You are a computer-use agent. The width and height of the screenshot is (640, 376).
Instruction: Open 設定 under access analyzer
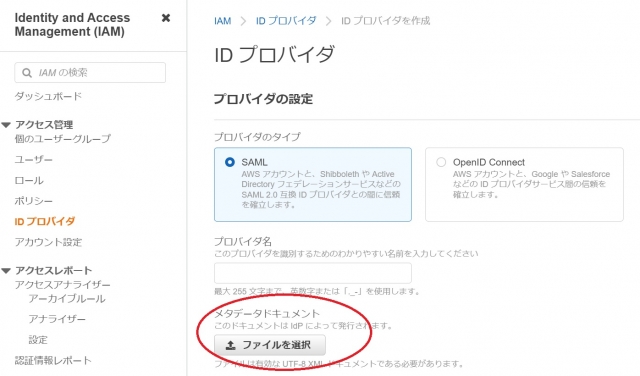click(x=38, y=340)
